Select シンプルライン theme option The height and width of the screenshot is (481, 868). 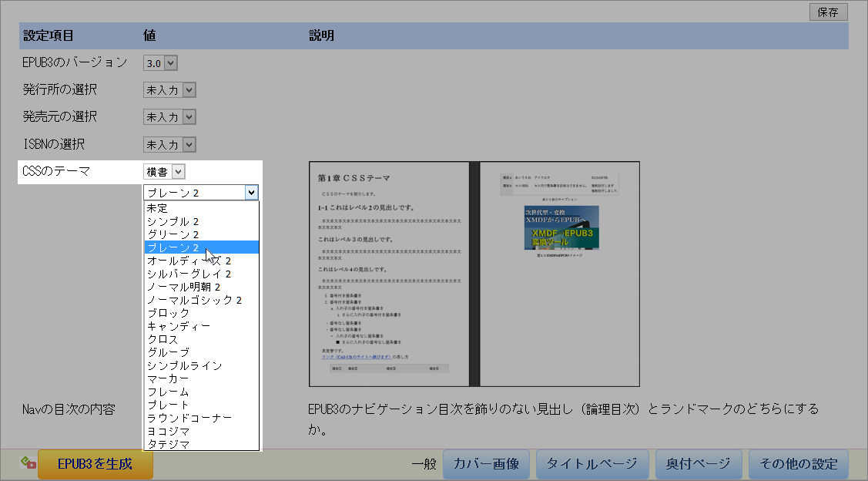coord(201,365)
